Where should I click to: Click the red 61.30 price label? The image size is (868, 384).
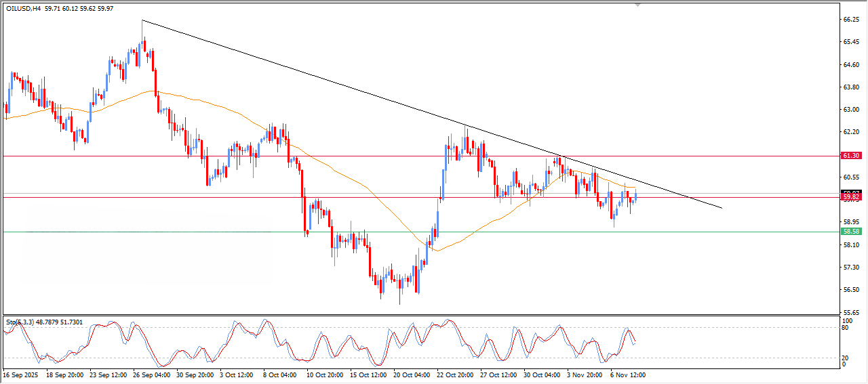[x=850, y=156]
